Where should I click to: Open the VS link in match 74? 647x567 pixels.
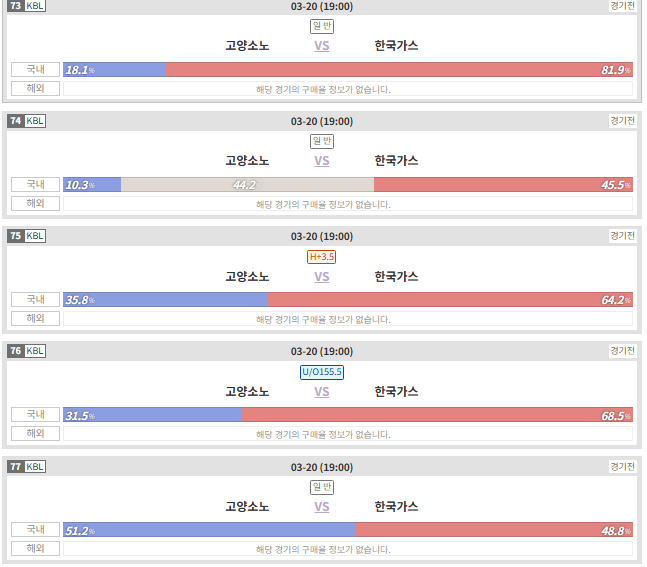pyautogui.click(x=321, y=161)
